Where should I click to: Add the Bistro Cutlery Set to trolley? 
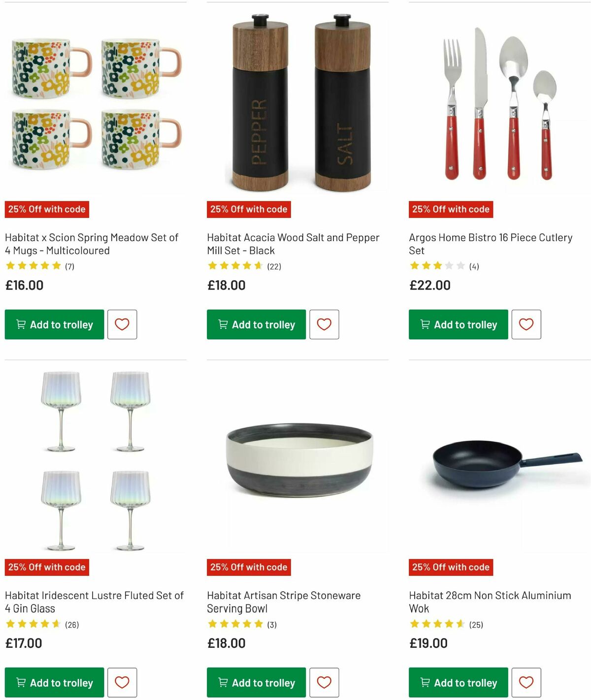[x=458, y=324]
